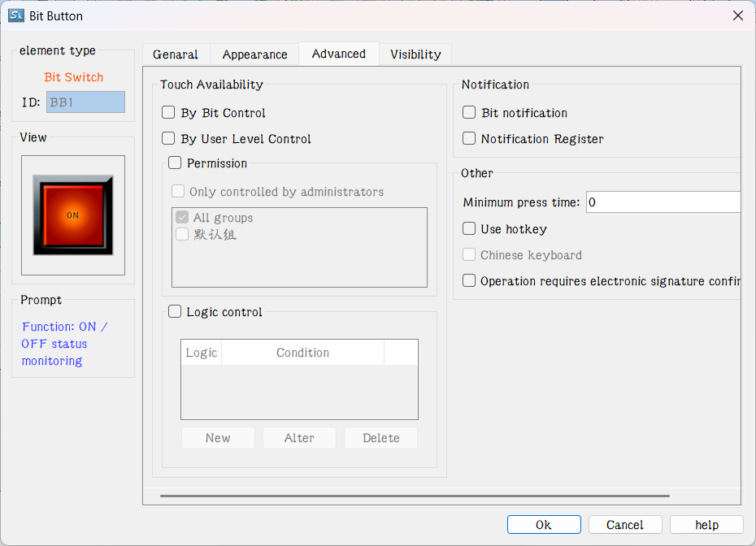Click the Bit Button app icon in title bar
The width and height of the screenshot is (756, 546).
(x=15, y=15)
